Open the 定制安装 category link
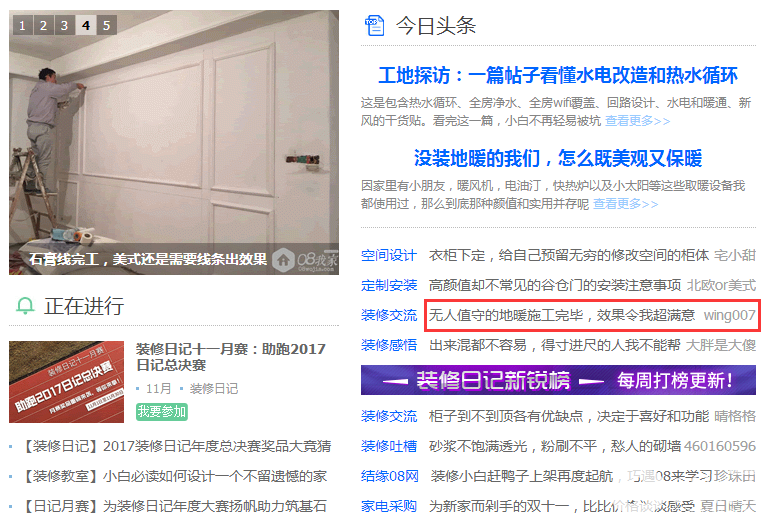The image size is (767, 524). (x=389, y=285)
